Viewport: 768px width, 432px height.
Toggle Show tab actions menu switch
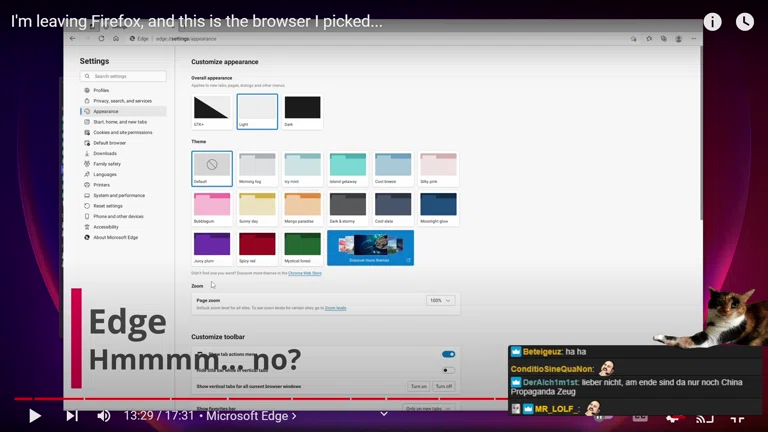(x=448, y=354)
